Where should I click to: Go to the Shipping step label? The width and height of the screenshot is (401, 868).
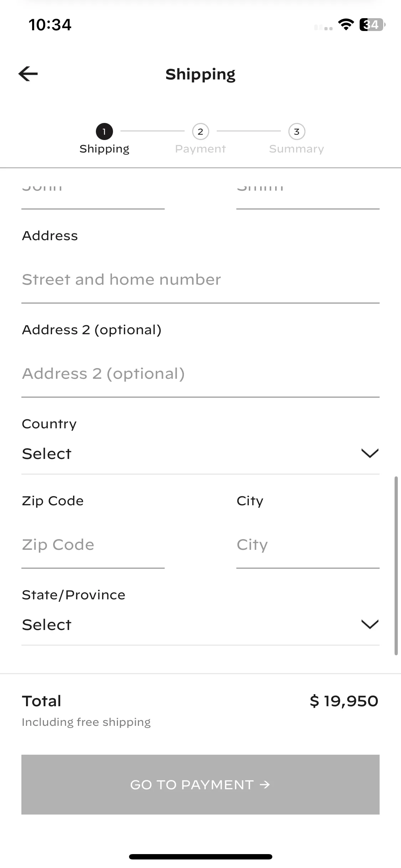click(104, 149)
